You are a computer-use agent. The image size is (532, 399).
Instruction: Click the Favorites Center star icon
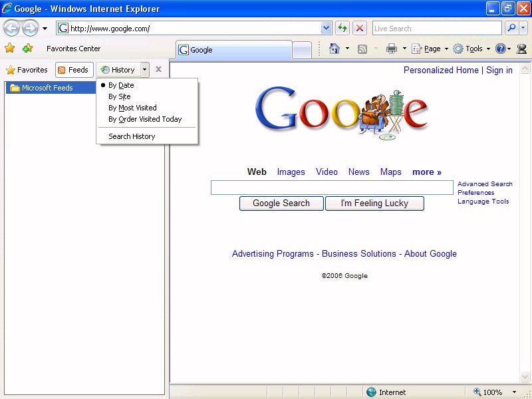pos(9,48)
